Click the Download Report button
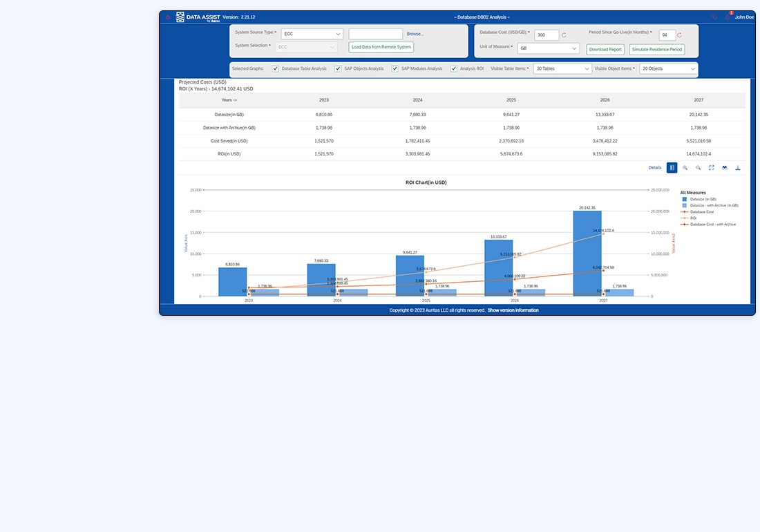The height and width of the screenshot is (532, 760). click(605, 50)
